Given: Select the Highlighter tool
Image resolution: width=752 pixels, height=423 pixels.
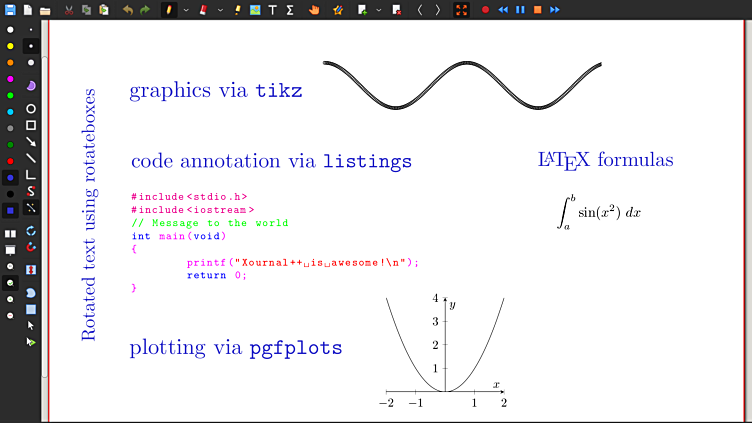Looking at the screenshot, I should point(237,10).
